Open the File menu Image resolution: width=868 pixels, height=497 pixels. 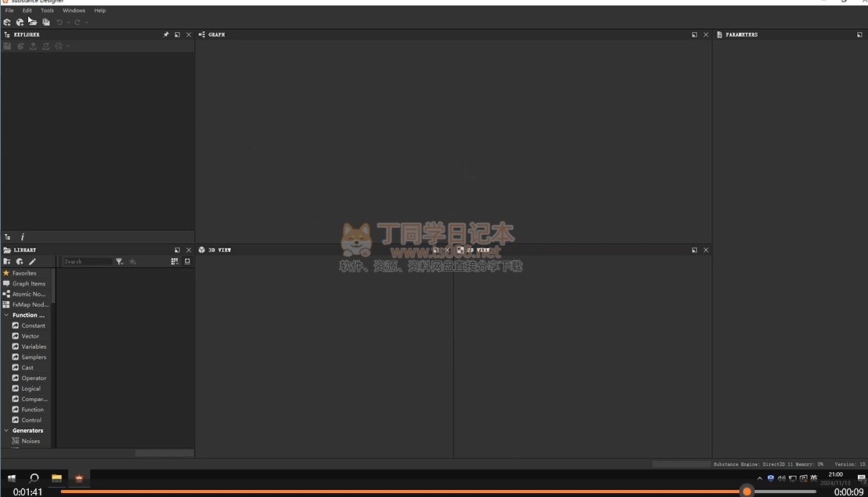coord(9,10)
